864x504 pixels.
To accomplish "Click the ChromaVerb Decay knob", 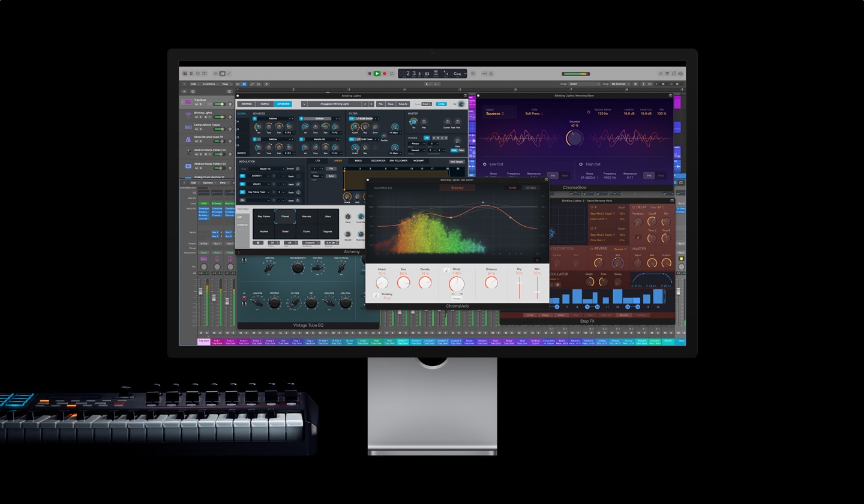I will tap(457, 284).
